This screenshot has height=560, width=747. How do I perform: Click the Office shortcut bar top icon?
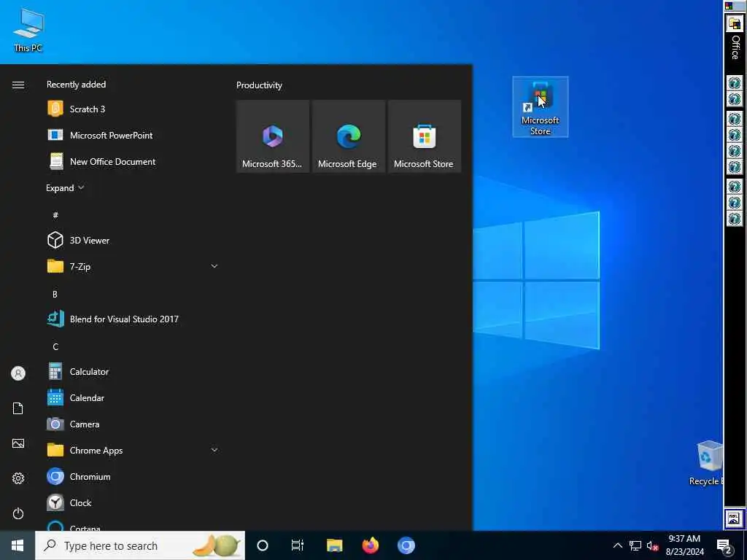[x=734, y=23]
